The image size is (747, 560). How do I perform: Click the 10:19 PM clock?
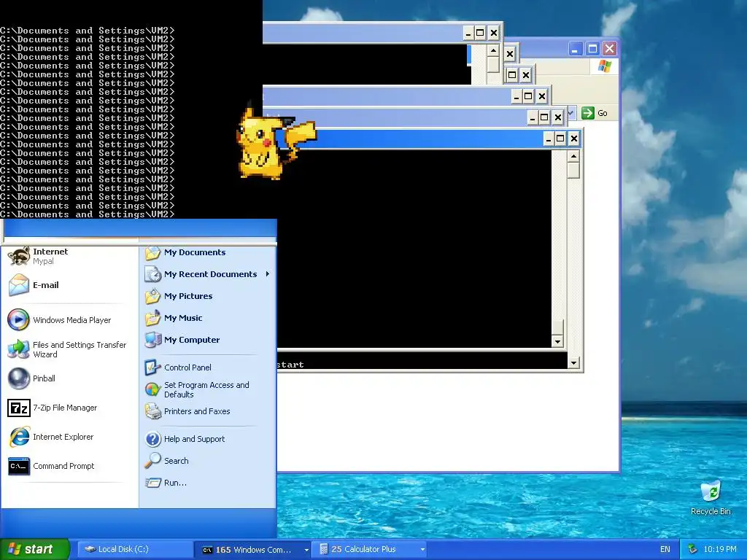pyautogui.click(x=720, y=550)
